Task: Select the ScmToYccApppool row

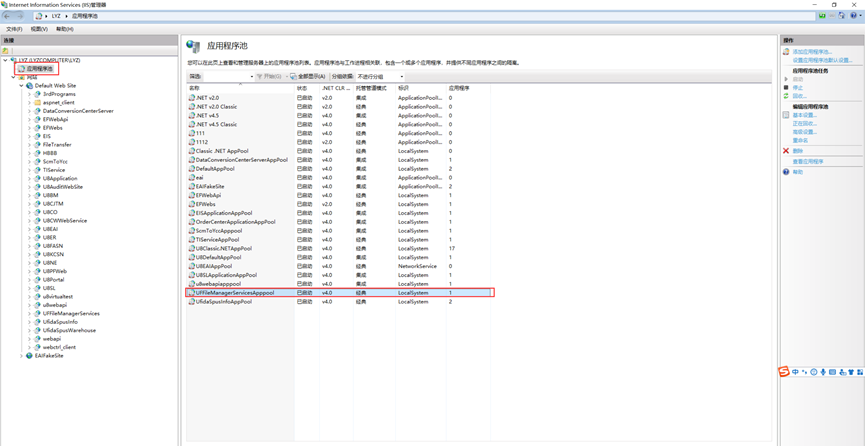Action: (339, 231)
